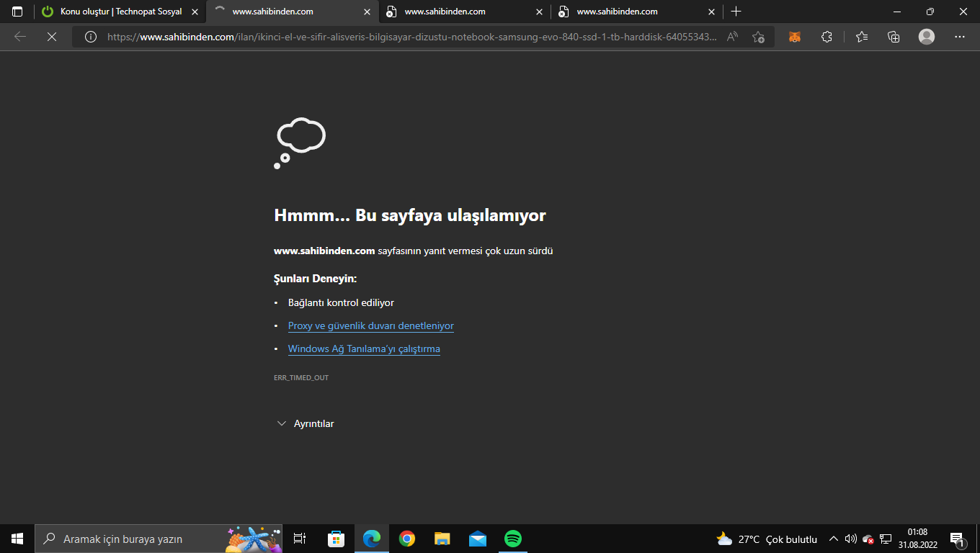Add this page to favorites
Image resolution: width=980 pixels, height=553 pixels.
(x=758, y=37)
